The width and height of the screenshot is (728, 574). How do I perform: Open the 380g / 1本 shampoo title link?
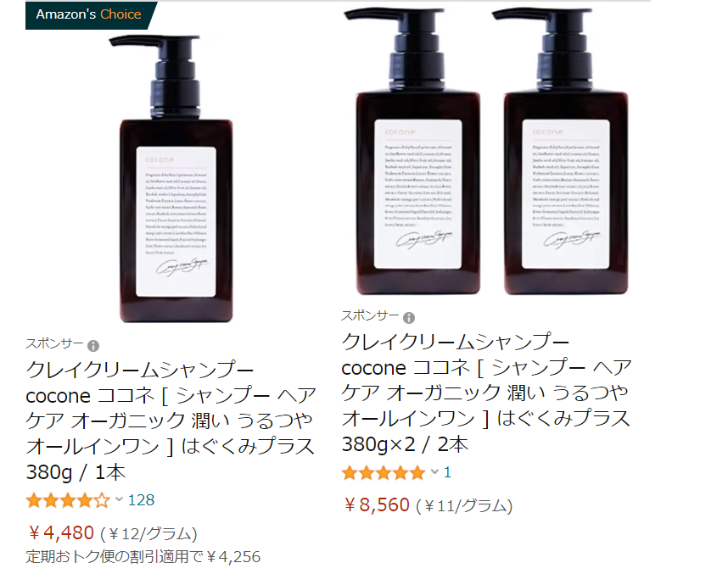(x=171, y=421)
